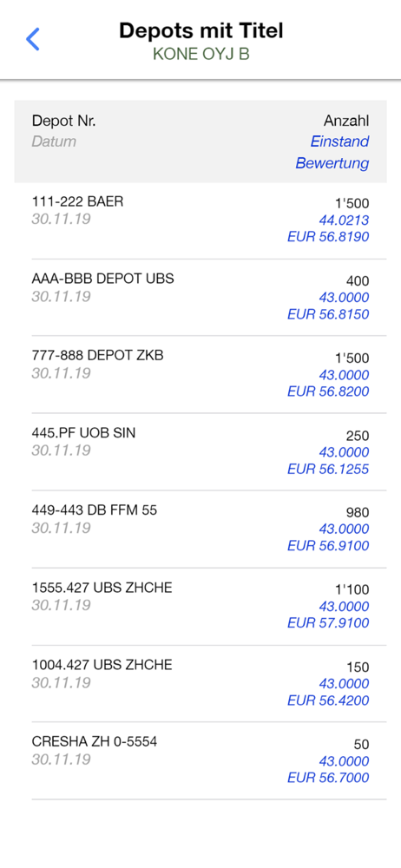Click the Datum header label

click(x=54, y=141)
